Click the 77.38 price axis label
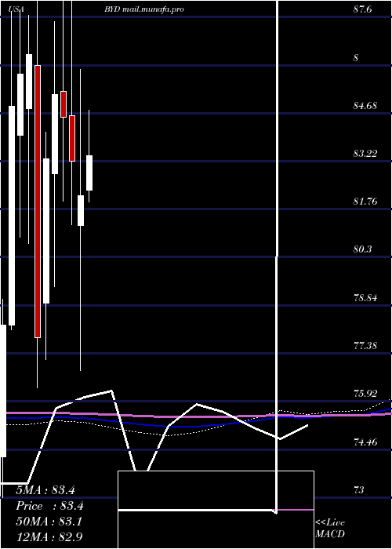 point(365,346)
